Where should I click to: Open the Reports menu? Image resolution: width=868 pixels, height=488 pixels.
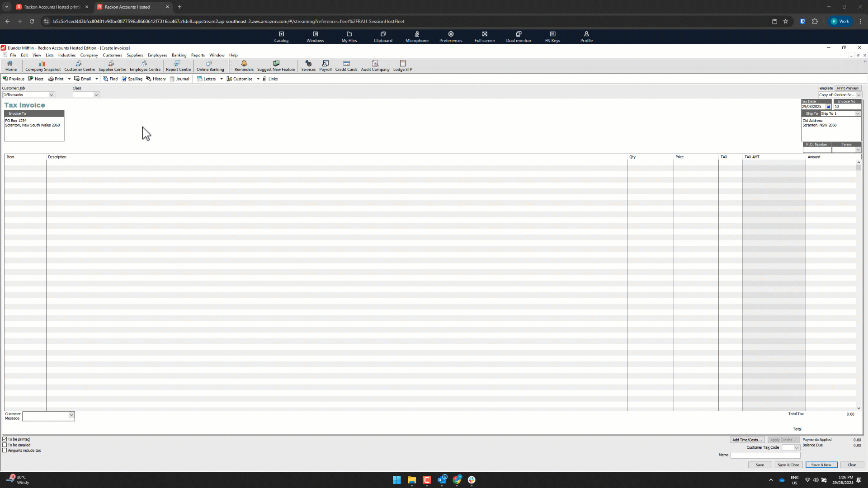198,55
